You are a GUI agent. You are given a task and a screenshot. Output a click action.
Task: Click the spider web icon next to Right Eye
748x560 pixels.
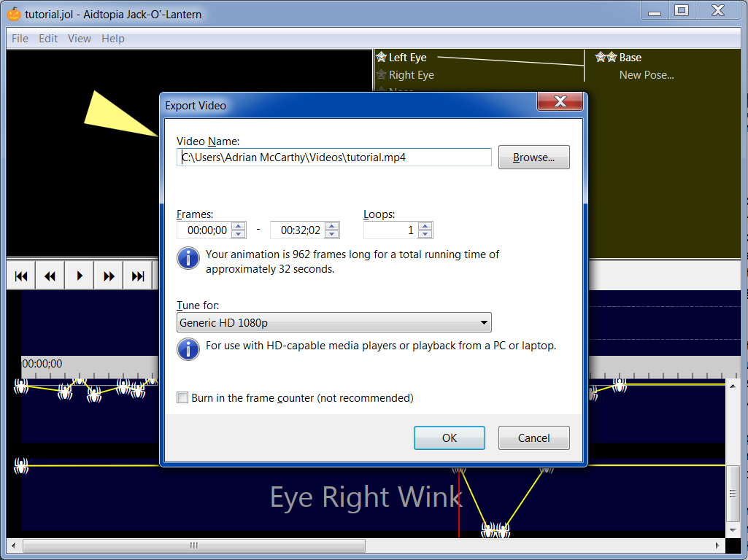(381, 75)
